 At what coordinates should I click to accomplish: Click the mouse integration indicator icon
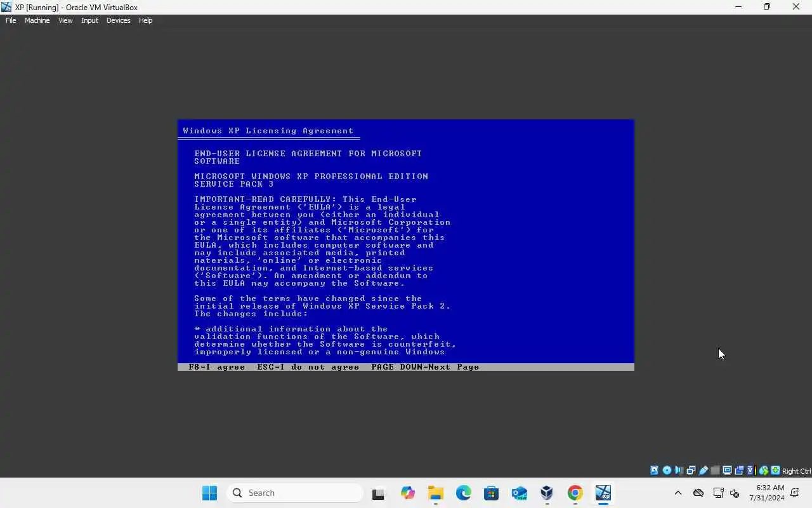764,471
